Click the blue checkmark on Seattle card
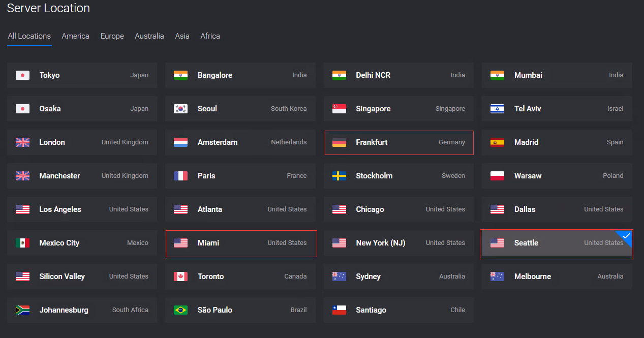Viewport: 644px width, 338px height. (x=626, y=236)
